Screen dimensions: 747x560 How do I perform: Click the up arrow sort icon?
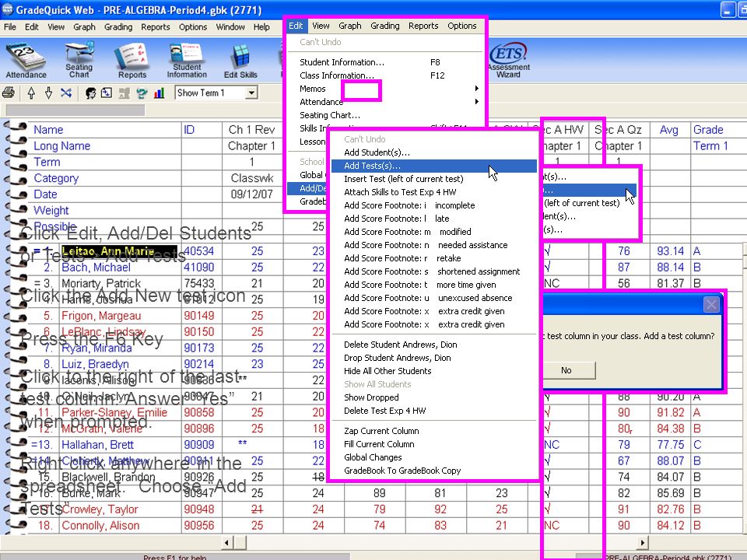click(x=31, y=93)
